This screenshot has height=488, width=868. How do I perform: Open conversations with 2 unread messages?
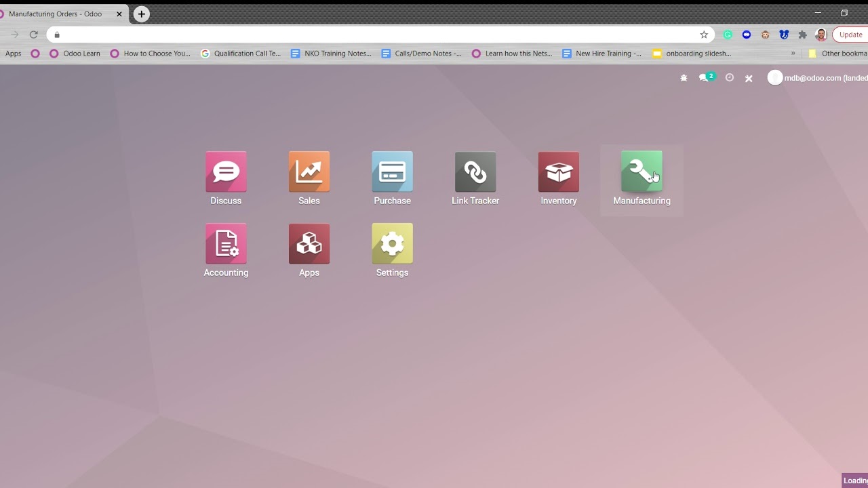click(x=705, y=78)
